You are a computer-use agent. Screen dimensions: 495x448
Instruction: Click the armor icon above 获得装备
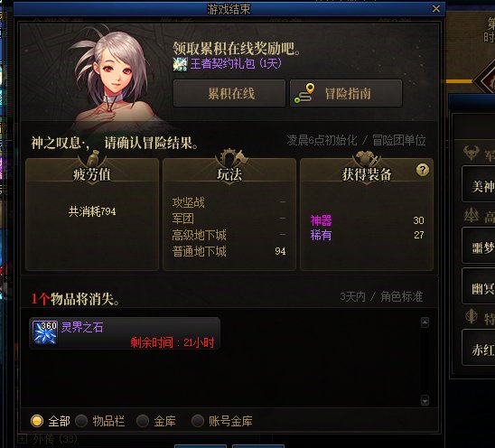366,157
